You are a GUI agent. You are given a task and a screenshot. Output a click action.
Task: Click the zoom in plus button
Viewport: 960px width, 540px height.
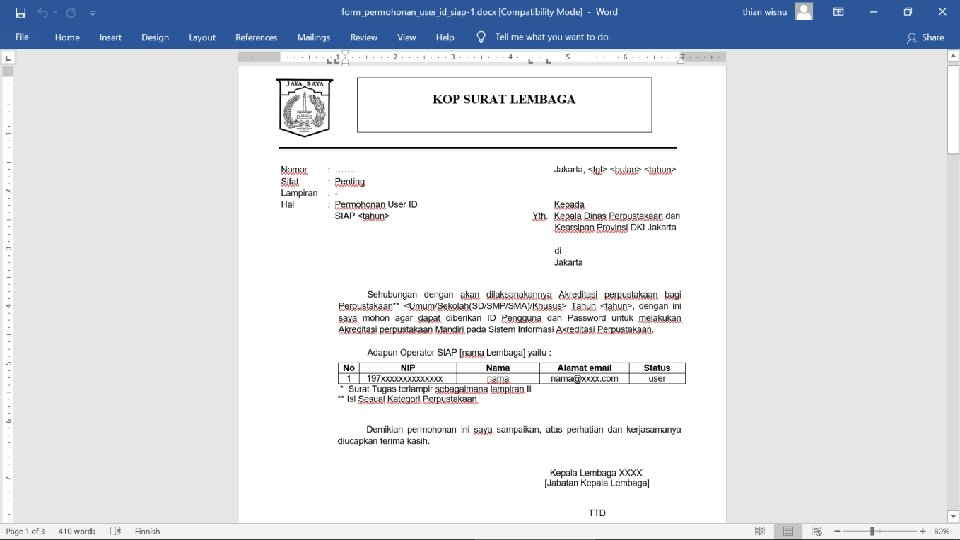click(x=923, y=531)
